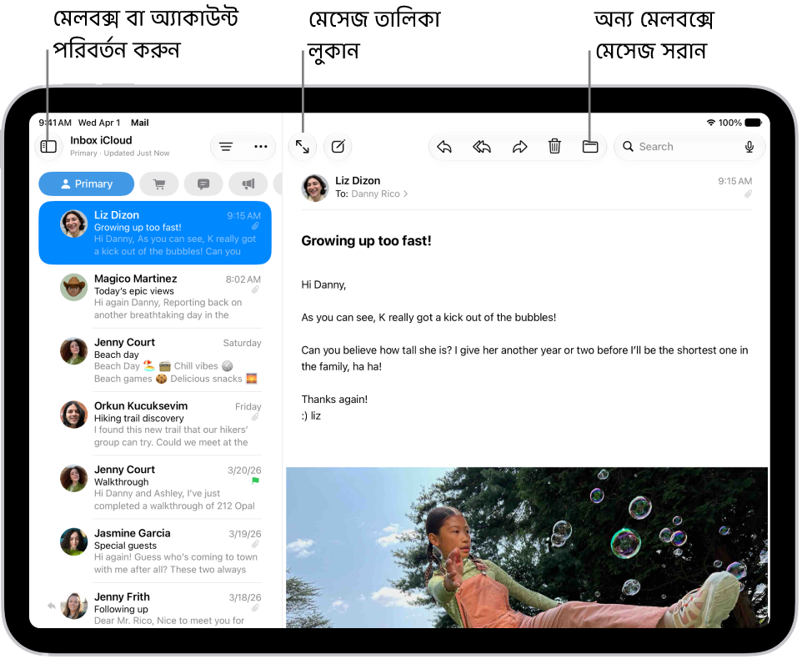812x659 pixels.
Task: Hide the message list with expand arrows
Action: pyautogui.click(x=303, y=147)
